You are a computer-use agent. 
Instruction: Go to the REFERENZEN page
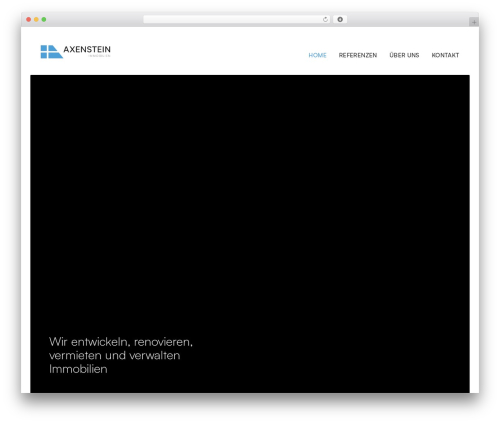[x=358, y=55]
